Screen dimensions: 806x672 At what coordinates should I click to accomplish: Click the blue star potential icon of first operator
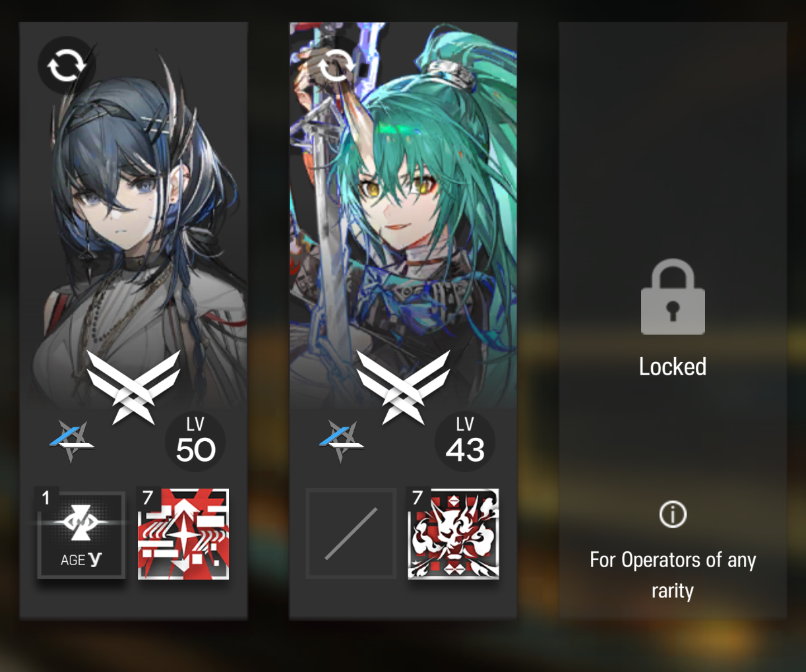71,441
